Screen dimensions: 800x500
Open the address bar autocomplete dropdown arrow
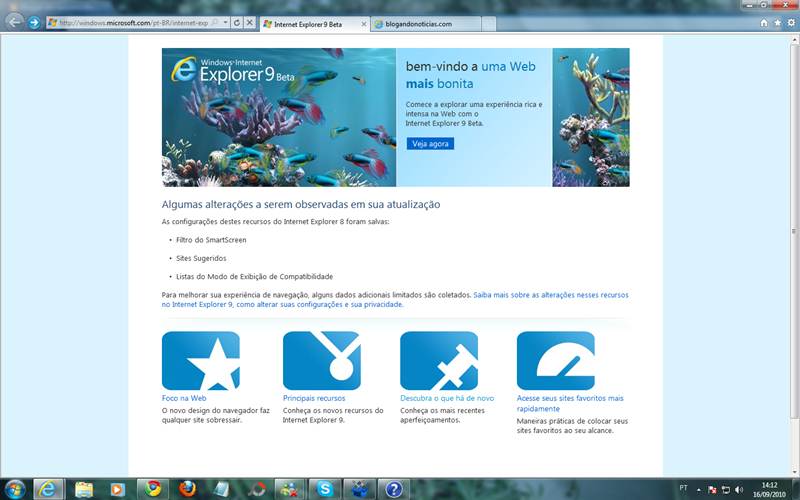click(x=226, y=22)
